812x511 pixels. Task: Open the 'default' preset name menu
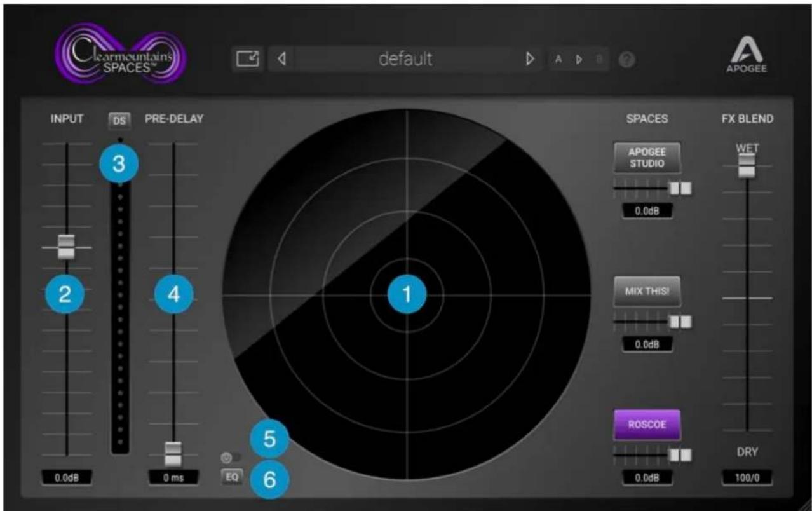405,60
